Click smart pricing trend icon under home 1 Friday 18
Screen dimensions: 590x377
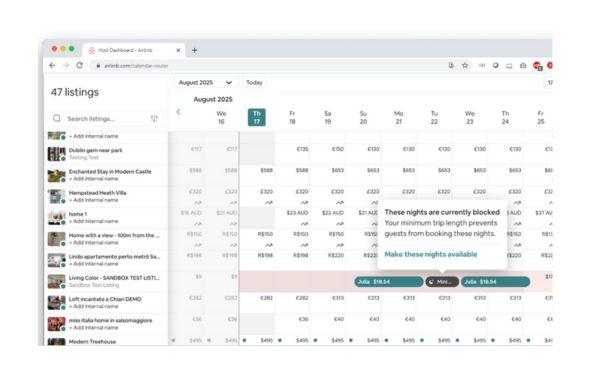coord(304,224)
